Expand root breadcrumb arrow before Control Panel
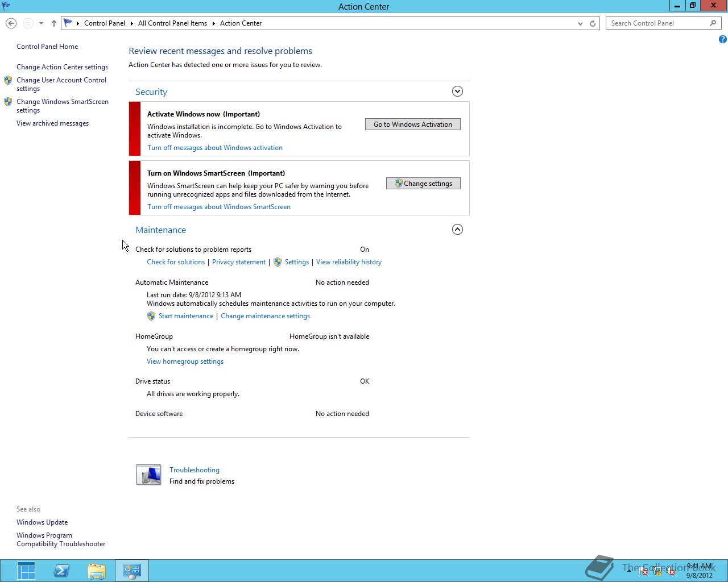The image size is (728, 582). pyautogui.click(x=78, y=23)
